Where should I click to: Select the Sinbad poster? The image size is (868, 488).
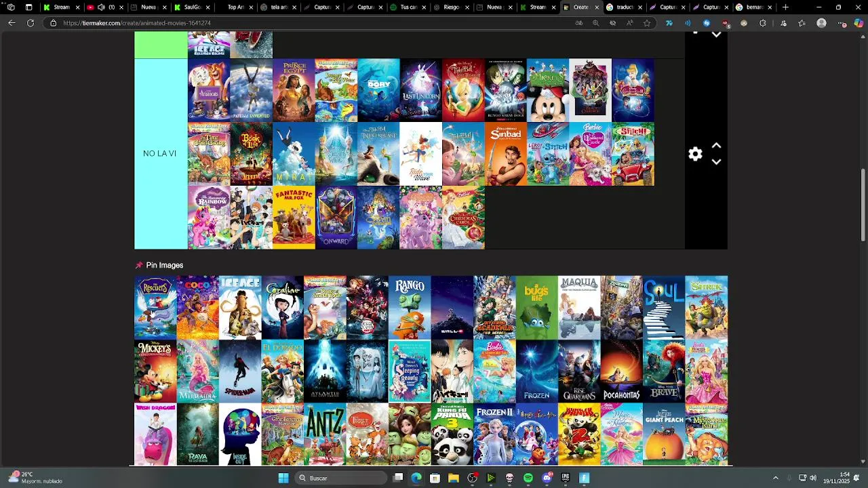tap(505, 154)
